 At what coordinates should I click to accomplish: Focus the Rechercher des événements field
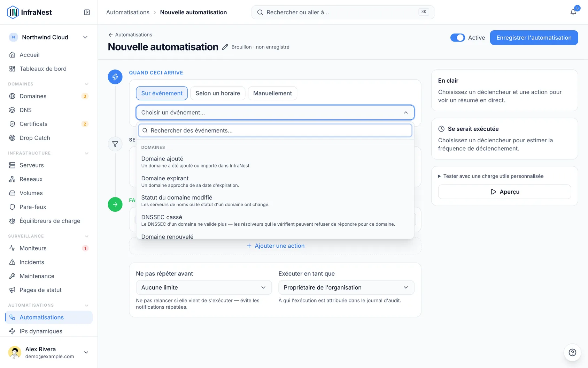click(275, 130)
